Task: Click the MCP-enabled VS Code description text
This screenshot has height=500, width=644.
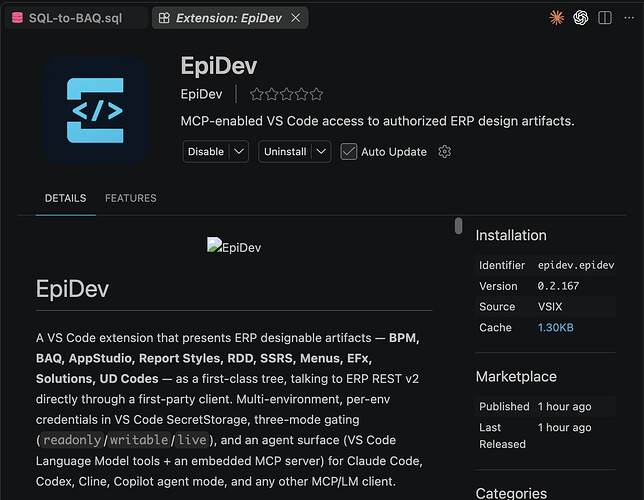Action: coord(377,121)
